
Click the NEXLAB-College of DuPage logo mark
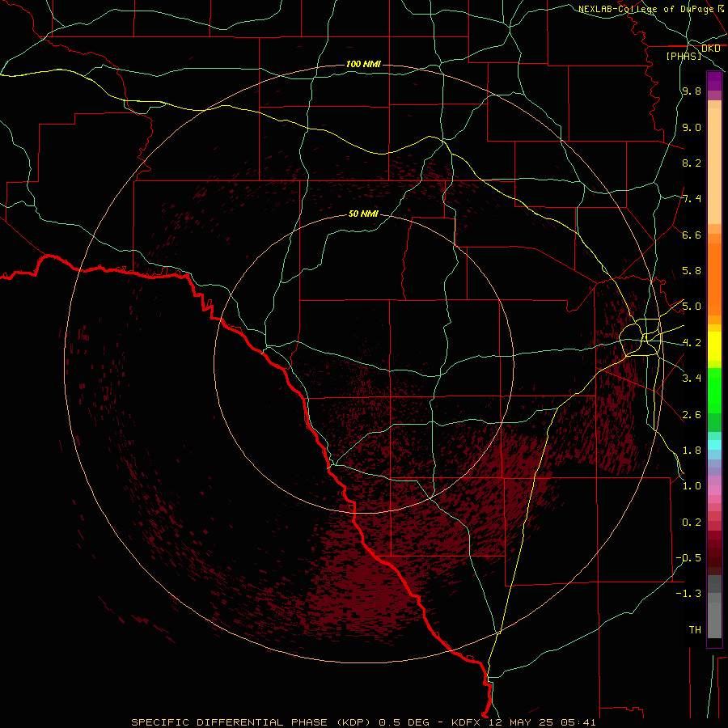tap(721, 8)
